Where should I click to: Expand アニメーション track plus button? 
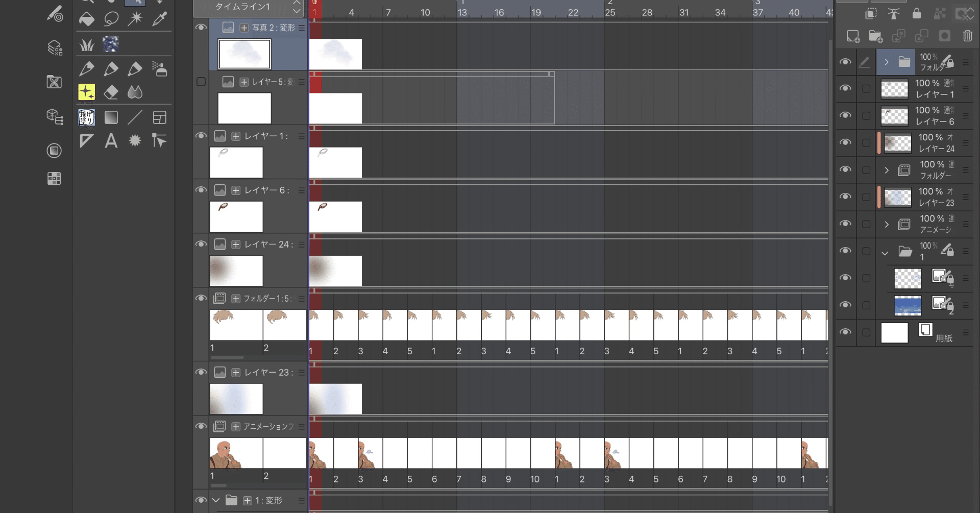click(x=236, y=427)
